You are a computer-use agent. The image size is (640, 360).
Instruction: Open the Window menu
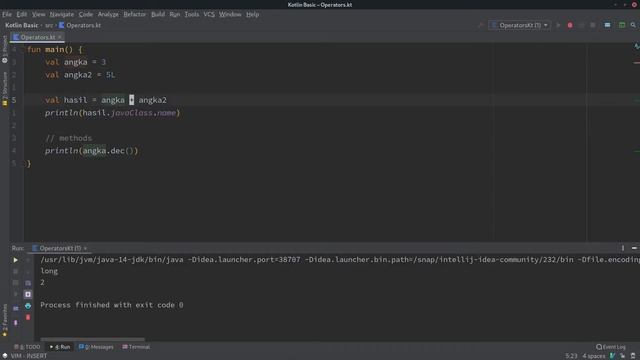click(x=230, y=14)
